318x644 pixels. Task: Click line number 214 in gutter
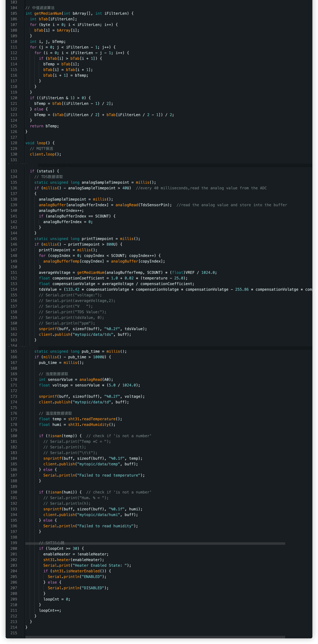14,628
